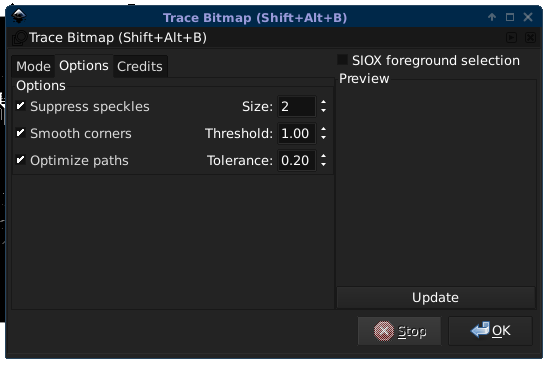The width and height of the screenshot is (547, 366).
Task: Toggle Optimize paths checkbox
Action: click(21, 160)
